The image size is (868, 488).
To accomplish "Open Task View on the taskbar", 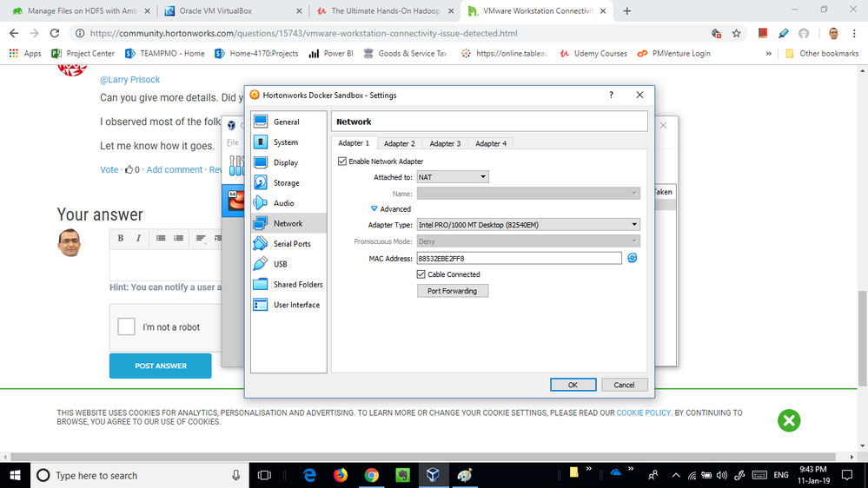I will click(x=265, y=475).
